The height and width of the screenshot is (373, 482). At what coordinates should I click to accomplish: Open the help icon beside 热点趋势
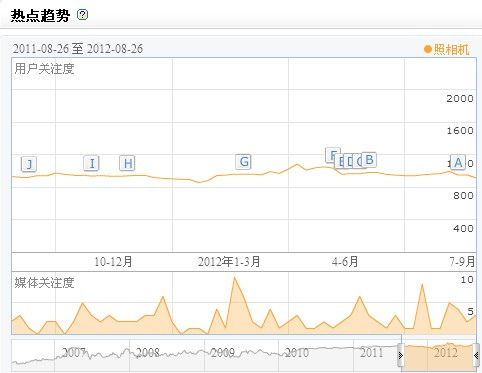click(x=82, y=15)
